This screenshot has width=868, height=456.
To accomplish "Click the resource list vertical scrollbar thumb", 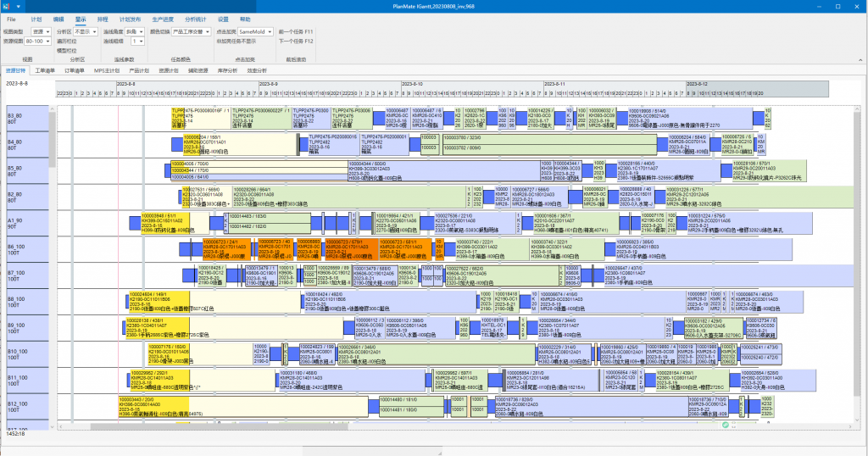I will pos(53,138).
